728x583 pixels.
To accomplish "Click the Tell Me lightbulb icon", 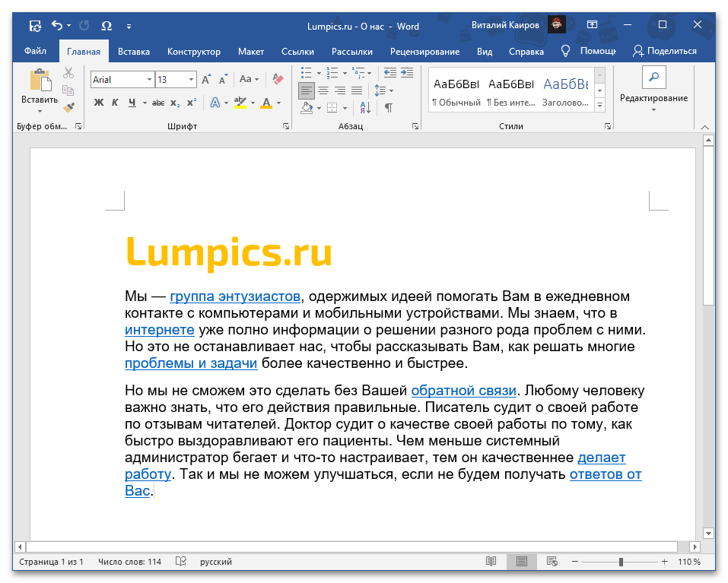I will coord(565,51).
